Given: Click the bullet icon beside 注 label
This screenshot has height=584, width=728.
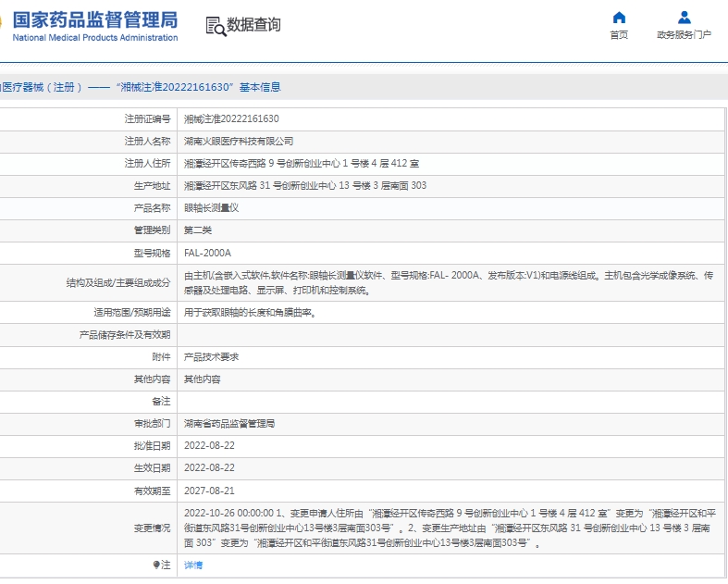Looking at the screenshot, I should pos(156,565).
